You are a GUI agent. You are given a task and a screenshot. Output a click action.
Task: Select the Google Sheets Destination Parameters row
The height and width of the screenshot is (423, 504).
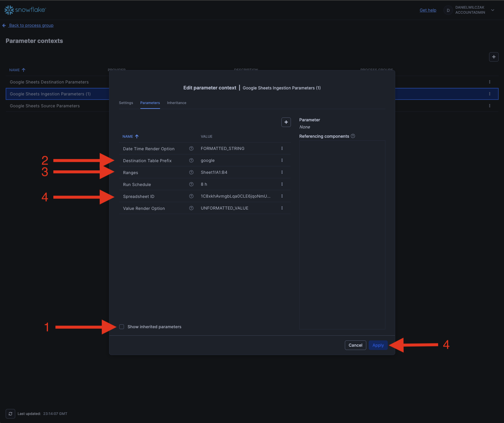tap(49, 82)
